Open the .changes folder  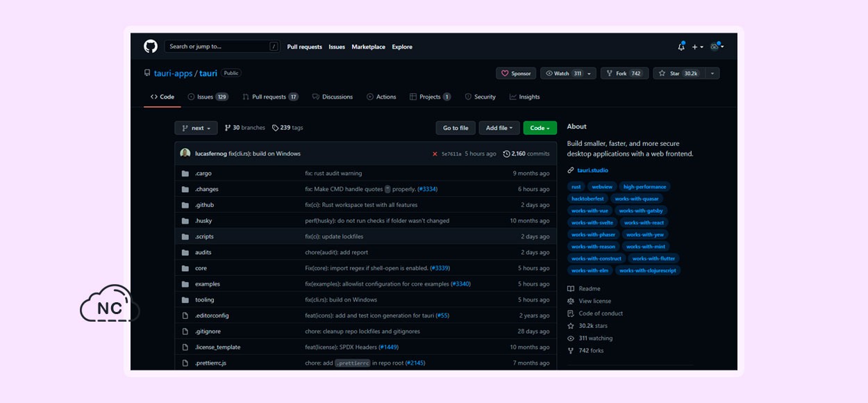(207, 189)
